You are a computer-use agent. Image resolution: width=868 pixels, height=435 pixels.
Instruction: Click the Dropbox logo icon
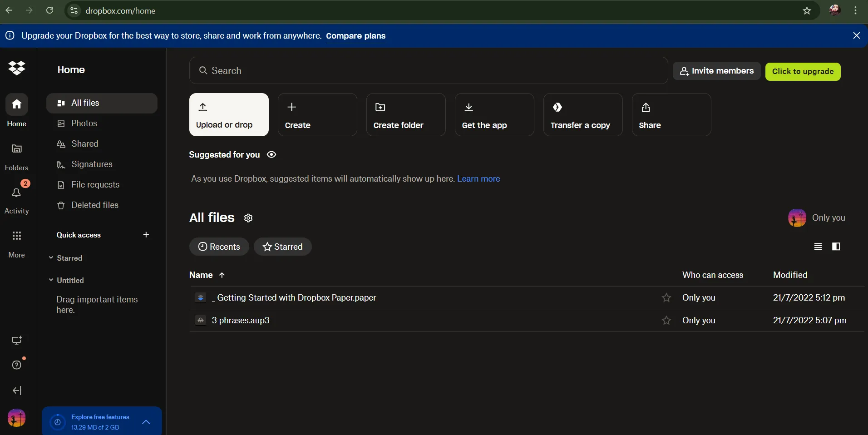(17, 68)
